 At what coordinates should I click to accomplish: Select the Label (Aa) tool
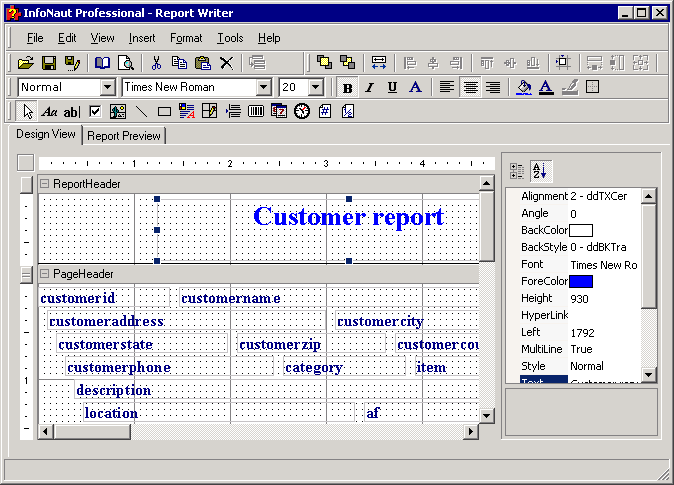pos(49,112)
